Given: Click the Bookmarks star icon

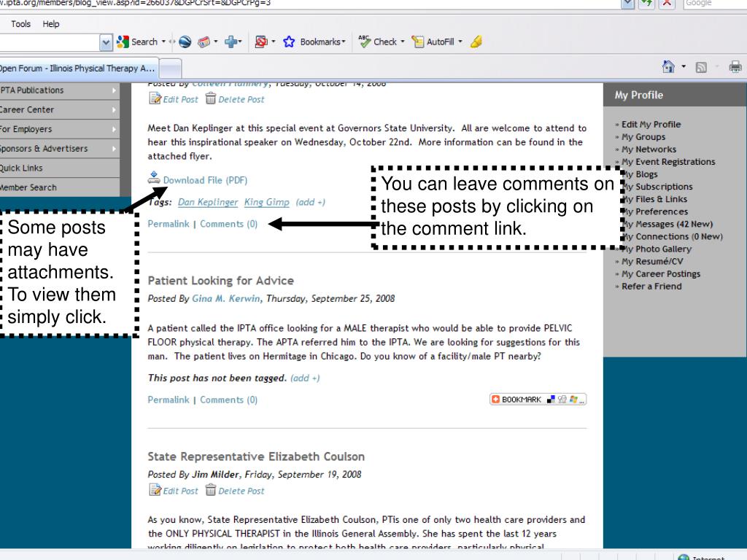Looking at the screenshot, I should coord(289,42).
